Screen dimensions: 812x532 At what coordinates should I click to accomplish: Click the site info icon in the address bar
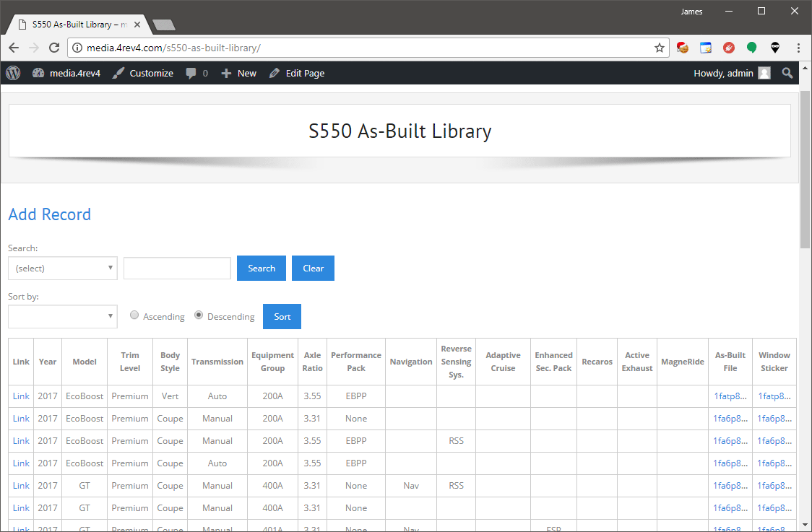77,48
